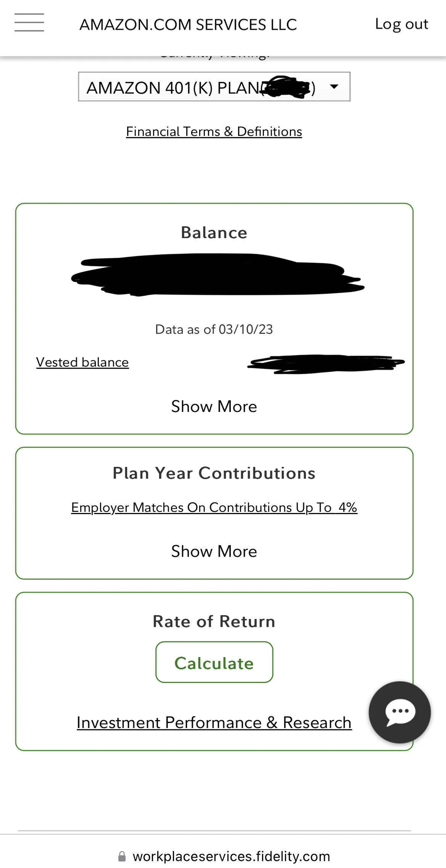Click the redacted total balance amount
446x868 pixels.
point(216,275)
